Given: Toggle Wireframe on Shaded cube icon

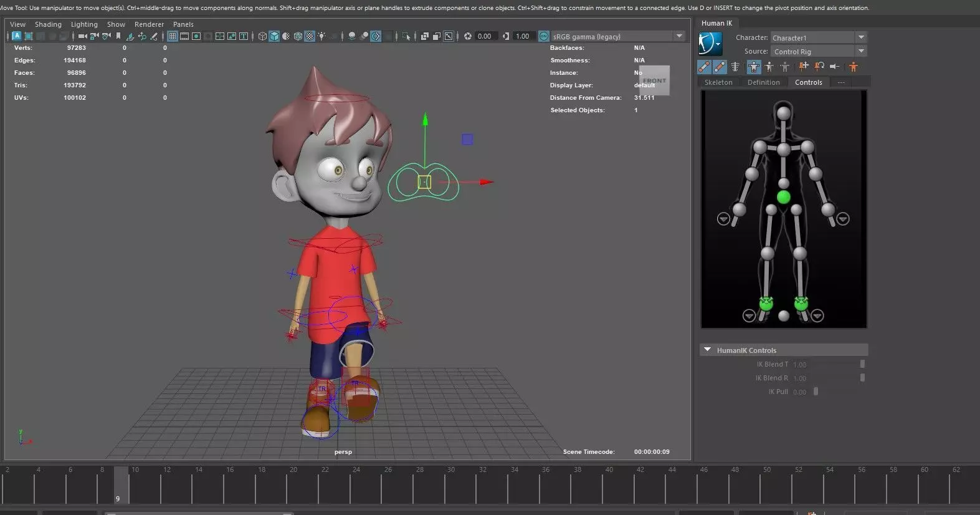Looking at the screenshot, I should pyautogui.click(x=298, y=36).
